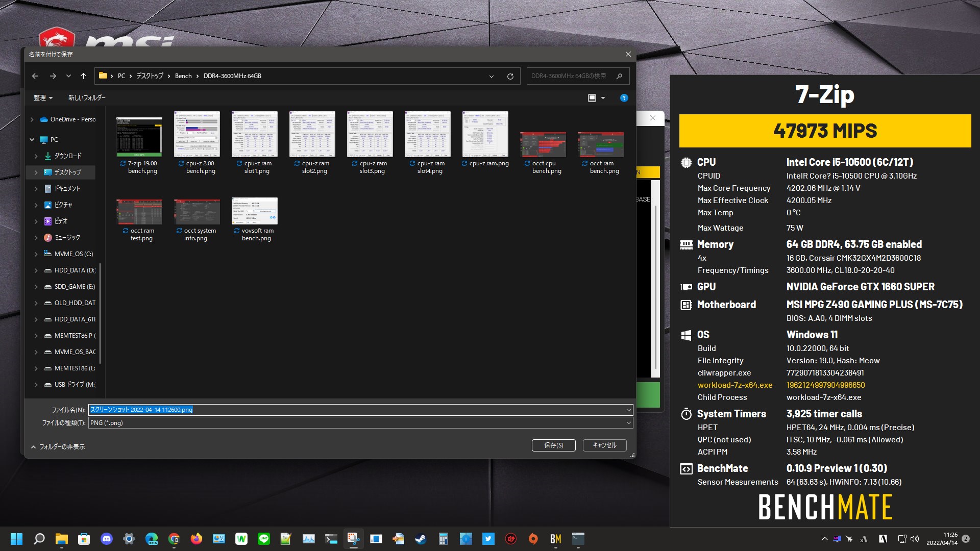Select occt ram test.png file
The height and width of the screenshot is (551, 980).
pyautogui.click(x=139, y=220)
